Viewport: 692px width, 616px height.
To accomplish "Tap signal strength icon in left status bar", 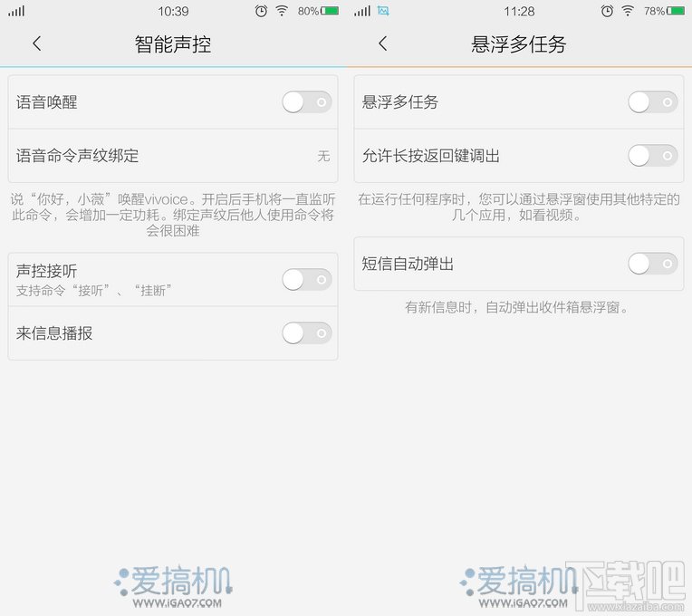I will pyautogui.click(x=16, y=11).
